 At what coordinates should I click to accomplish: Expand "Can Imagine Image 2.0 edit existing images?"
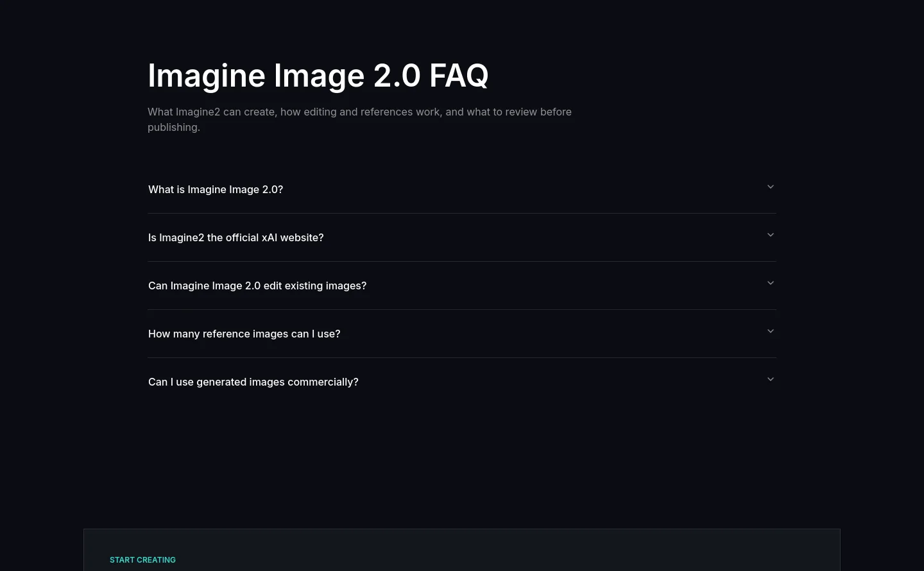pos(462,285)
